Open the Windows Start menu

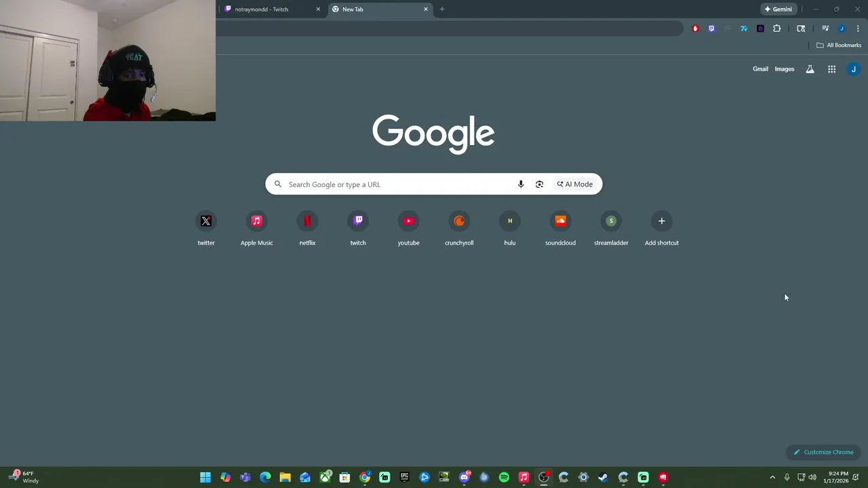pyautogui.click(x=205, y=477)
